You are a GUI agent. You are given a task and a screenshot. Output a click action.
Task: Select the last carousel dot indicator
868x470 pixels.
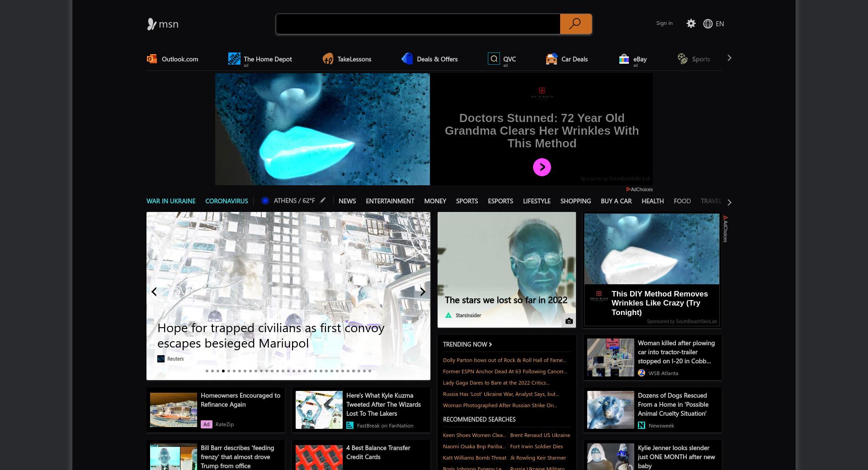pyautogui.click(x=370, y=371)
